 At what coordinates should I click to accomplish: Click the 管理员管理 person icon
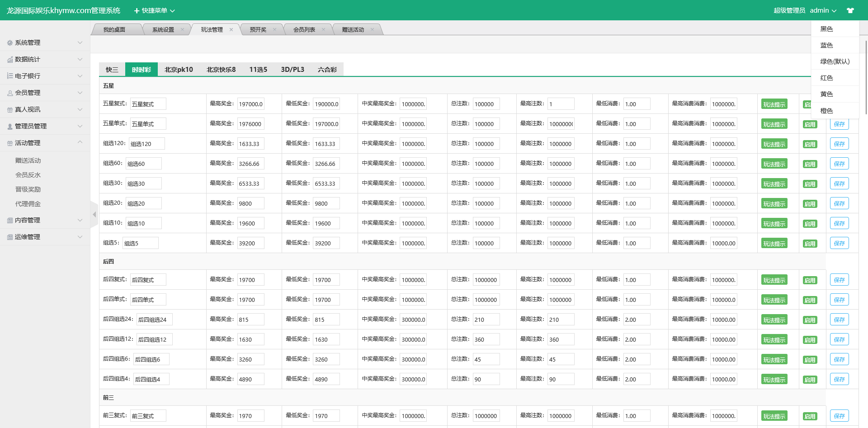tap(10, 127)
